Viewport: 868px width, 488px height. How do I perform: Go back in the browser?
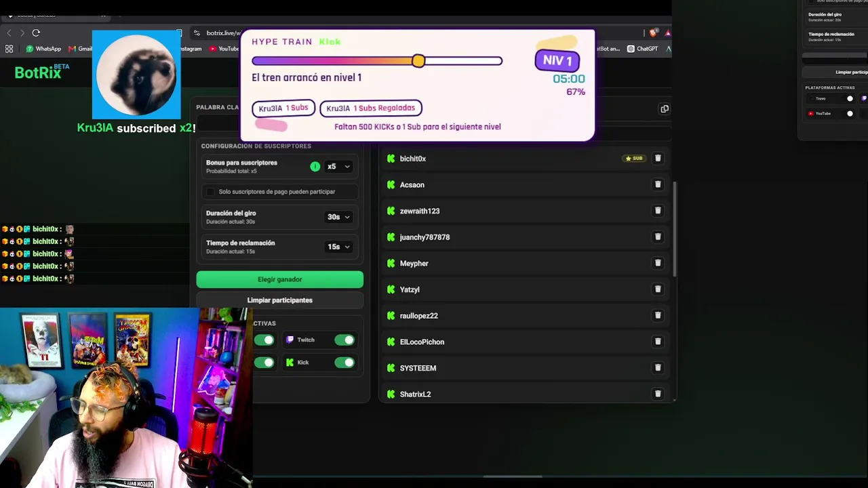pos(9,33)
